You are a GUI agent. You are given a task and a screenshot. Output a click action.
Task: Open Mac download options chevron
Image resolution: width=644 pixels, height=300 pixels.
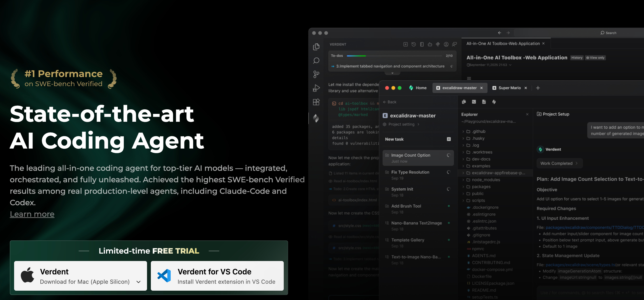138,282
